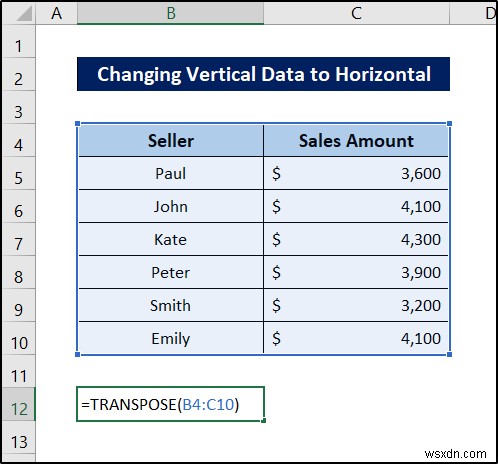Select column C header

[x=356, y=13]
